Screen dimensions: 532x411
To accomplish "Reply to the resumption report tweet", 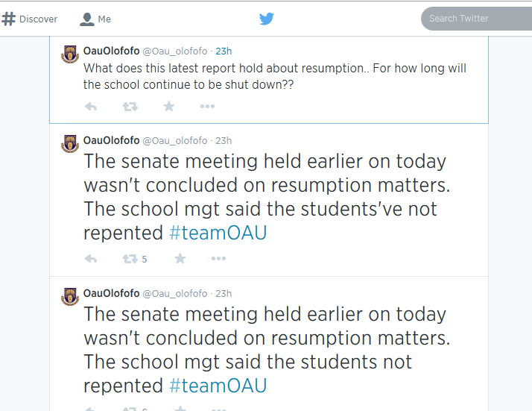I will click(91, 107).
